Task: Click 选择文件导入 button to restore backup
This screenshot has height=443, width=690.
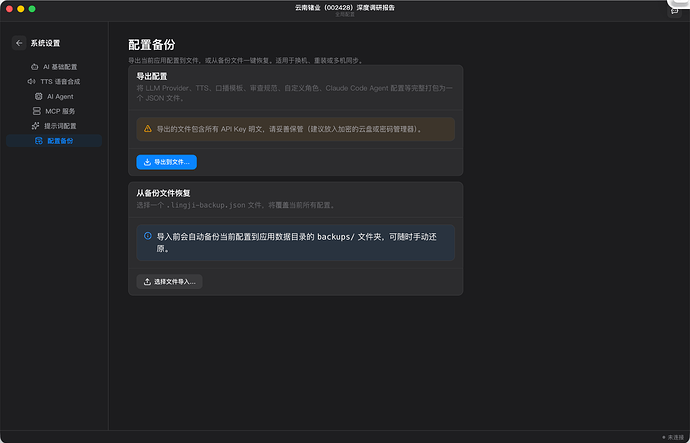Action: tap(169, 282)
